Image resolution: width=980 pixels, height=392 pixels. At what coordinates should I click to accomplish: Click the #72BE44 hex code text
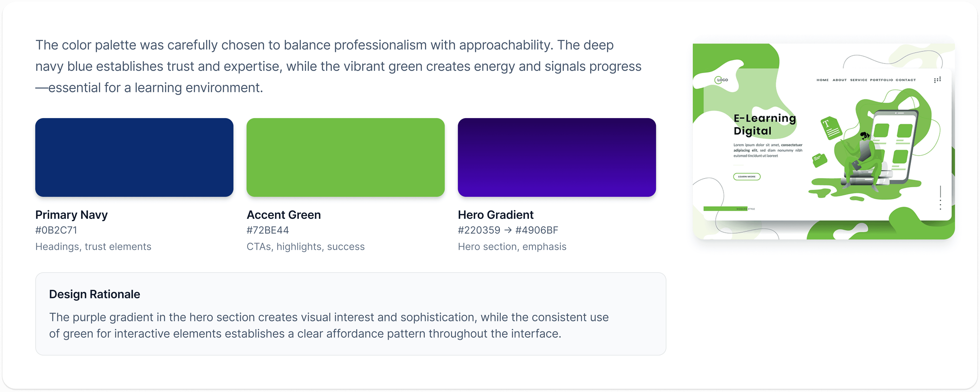(268, 230)
